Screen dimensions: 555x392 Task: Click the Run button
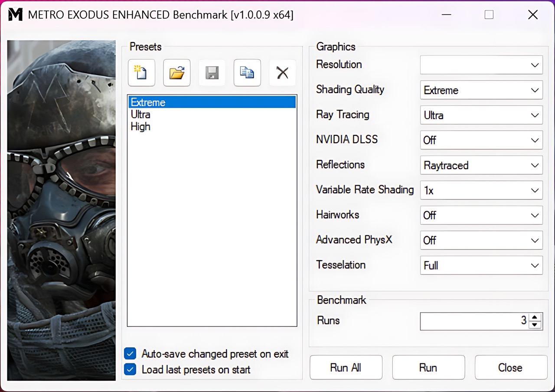[x=428, y=368]
